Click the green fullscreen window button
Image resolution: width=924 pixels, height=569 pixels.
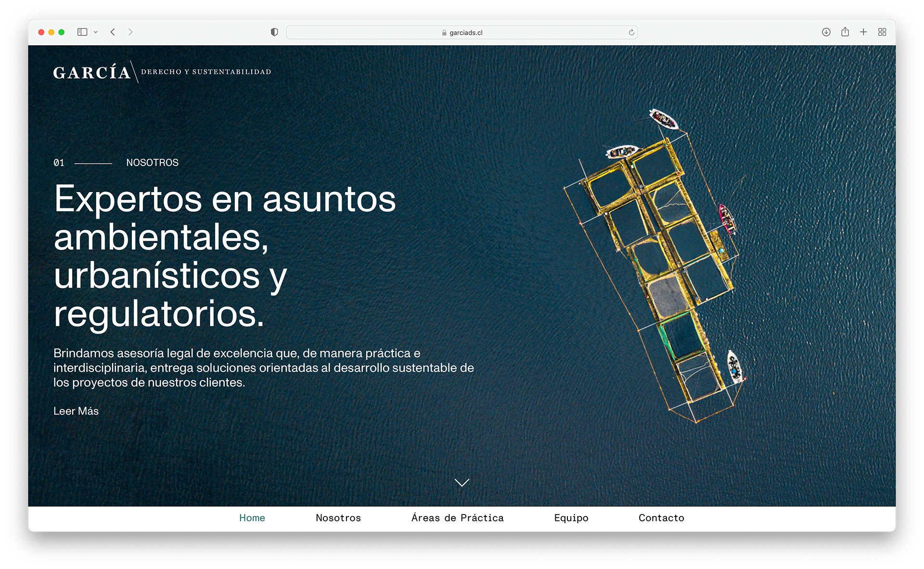pos(62,32)
